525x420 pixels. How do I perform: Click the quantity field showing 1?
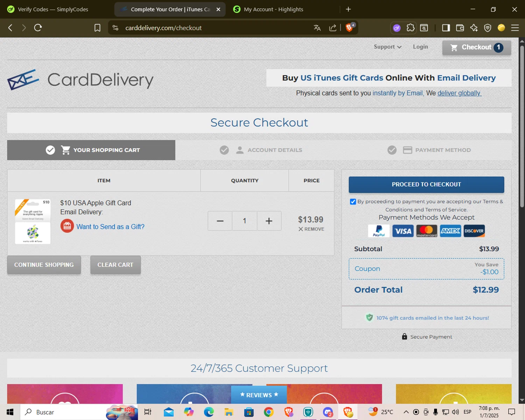[x=244, y=221]
